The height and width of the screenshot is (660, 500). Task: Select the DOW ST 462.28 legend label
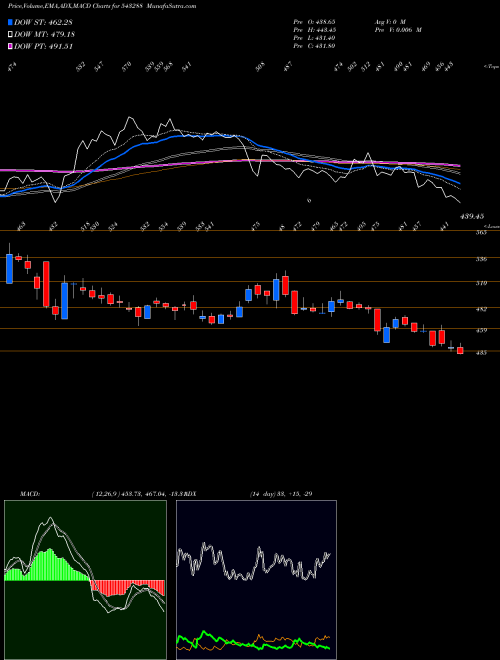click(43, 22)
